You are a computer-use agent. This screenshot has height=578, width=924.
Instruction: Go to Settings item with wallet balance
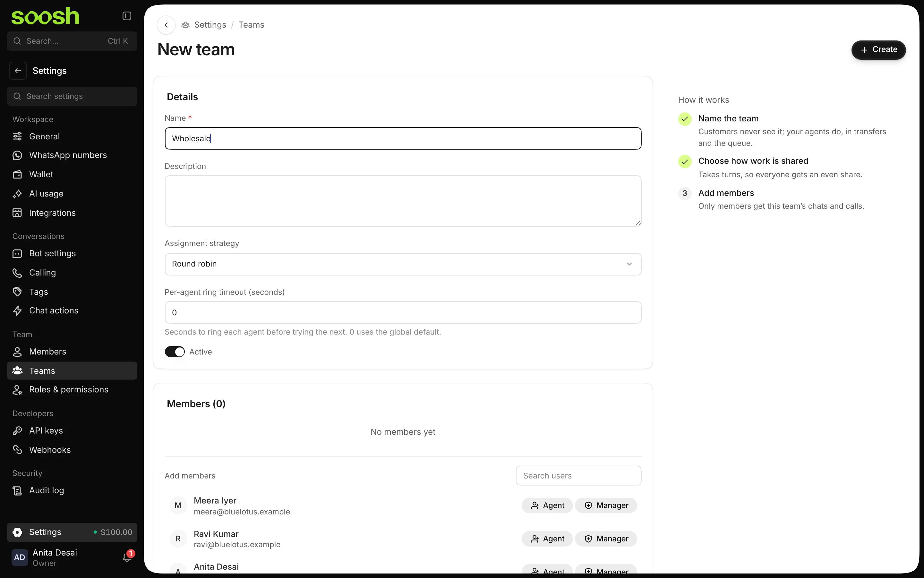[x=72, y=532]
